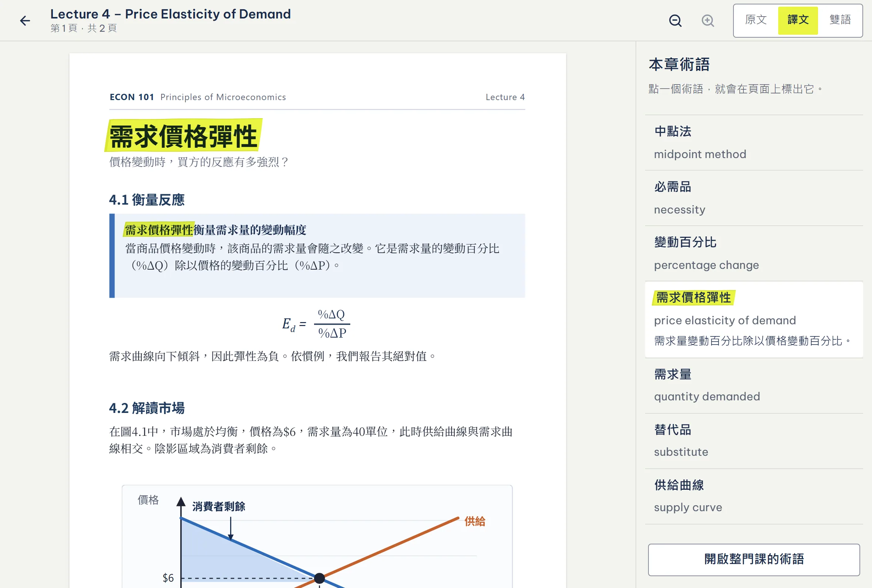Go back with the left arrow icon
The height and width of the screenshot is (588, 872).
pos(25,21)
